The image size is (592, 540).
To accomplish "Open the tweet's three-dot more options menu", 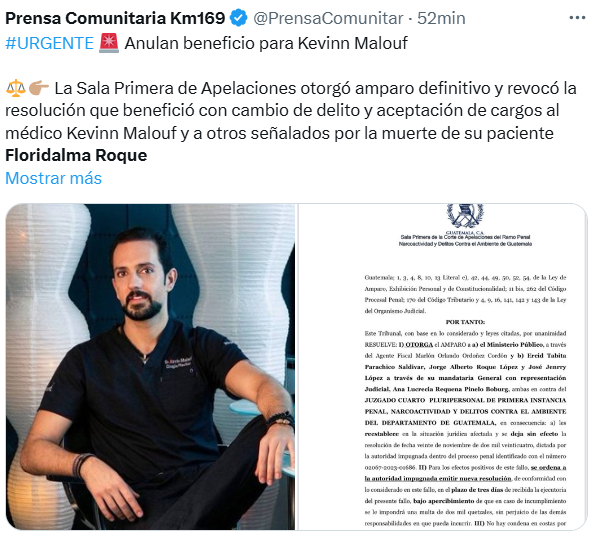I will (x=577, y=18).
